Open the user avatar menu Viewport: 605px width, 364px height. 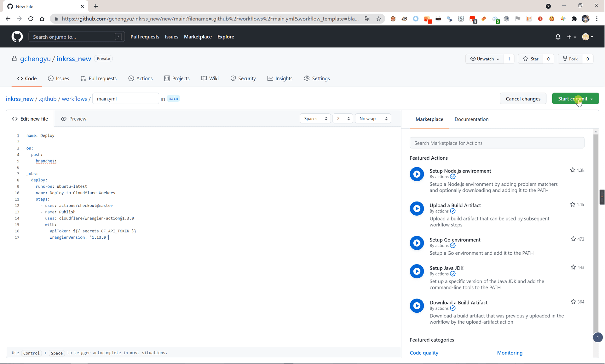click(x=588, y=37)
